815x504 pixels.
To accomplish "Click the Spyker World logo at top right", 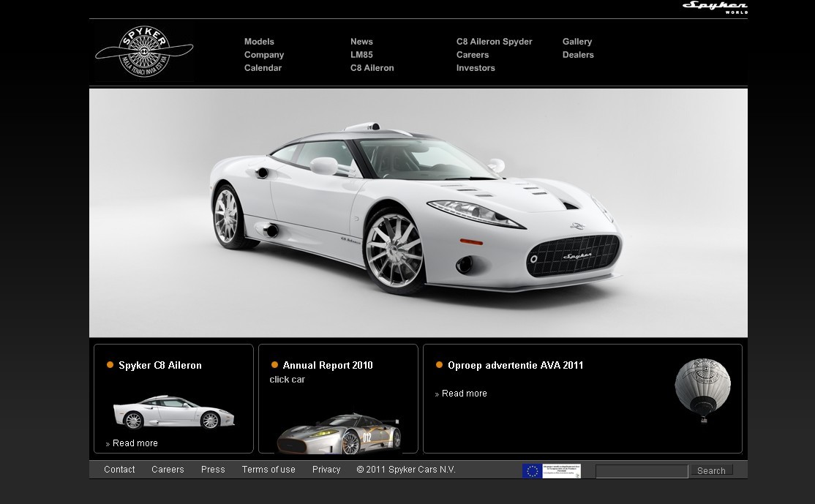I will click(714, 7).
